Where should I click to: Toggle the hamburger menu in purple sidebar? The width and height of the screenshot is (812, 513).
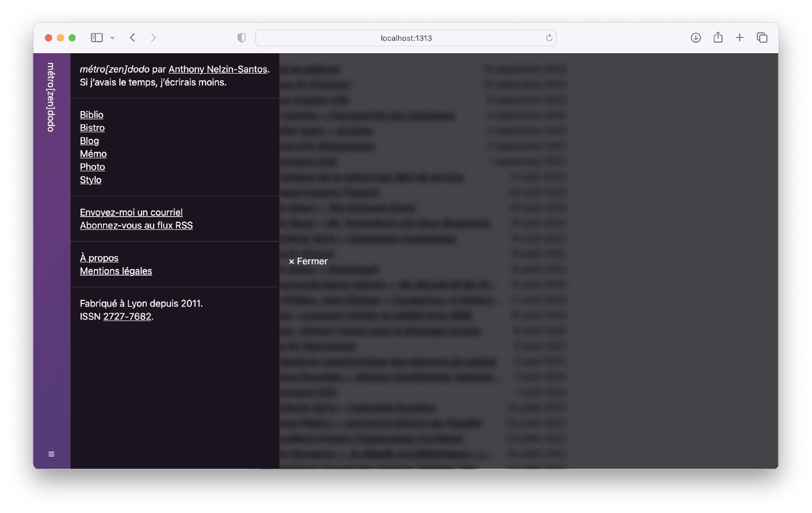coord(51,454)
